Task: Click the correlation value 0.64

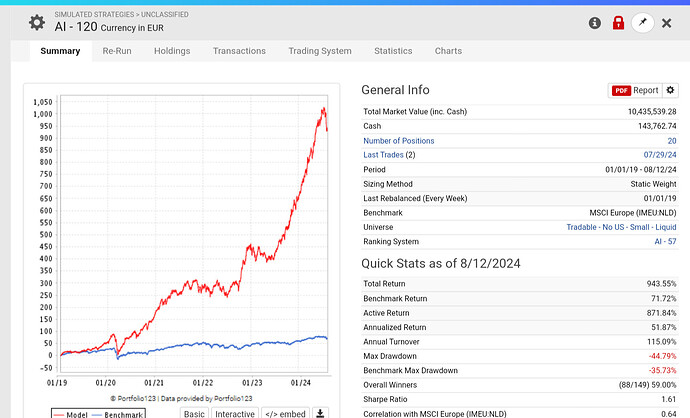Action: pyautogui.click(x=668, y=414)
